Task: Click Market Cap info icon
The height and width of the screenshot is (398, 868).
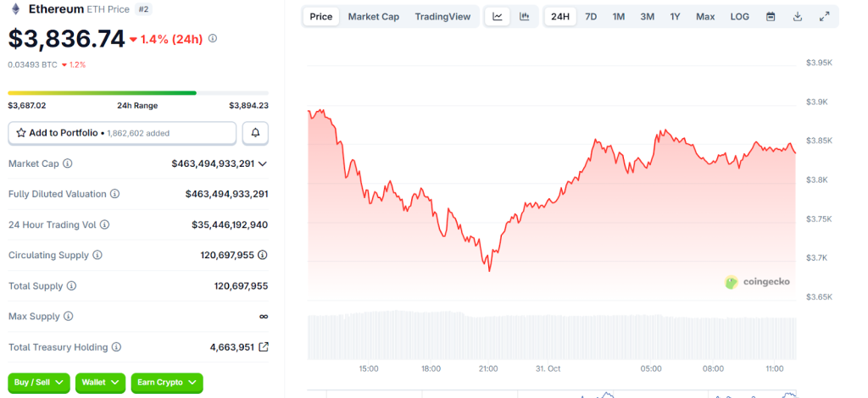Action: coord(68,163)
